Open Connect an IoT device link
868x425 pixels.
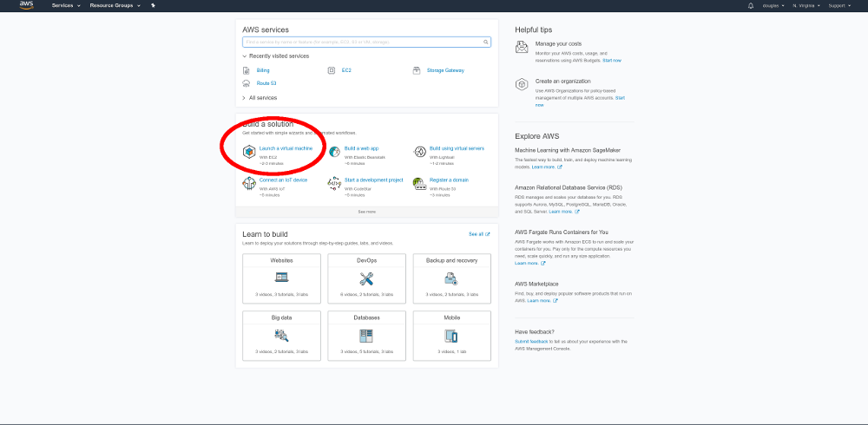(283, 180)
